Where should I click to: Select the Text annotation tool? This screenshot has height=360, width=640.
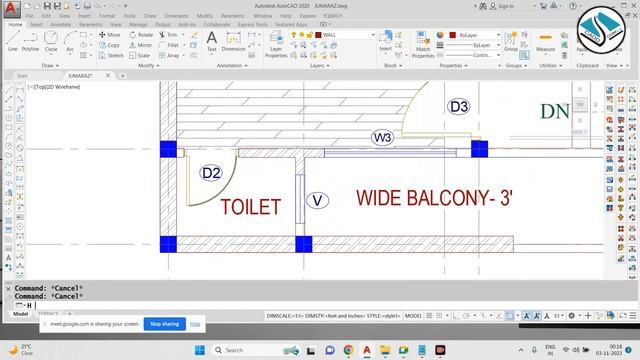(x=211, y=42)
